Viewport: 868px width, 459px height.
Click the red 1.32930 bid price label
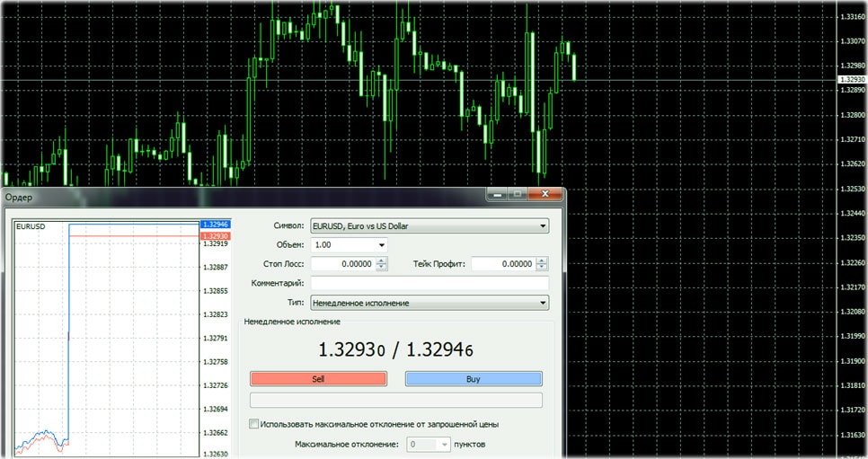tap(216, 235)
